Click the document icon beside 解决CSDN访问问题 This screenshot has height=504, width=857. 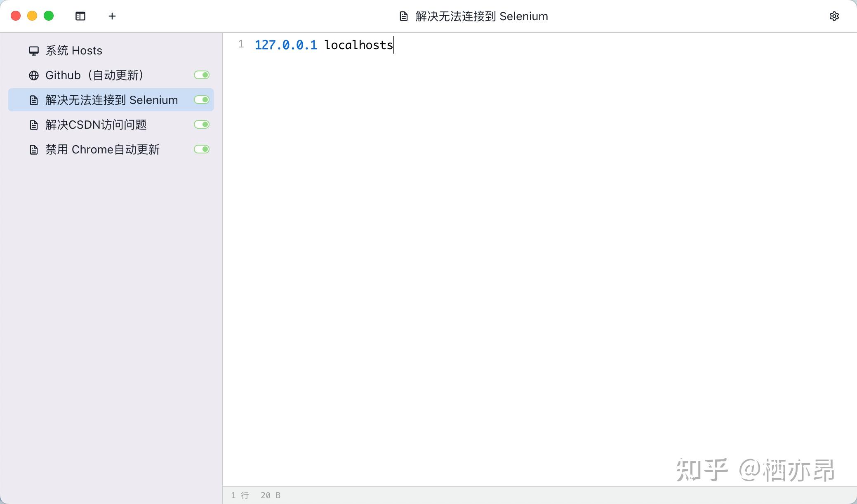[34, 125]
